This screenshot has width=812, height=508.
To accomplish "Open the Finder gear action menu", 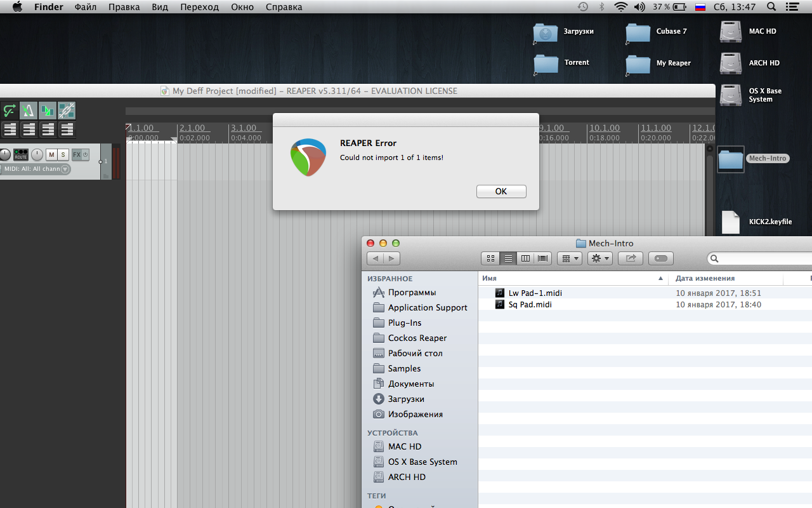I will pos(599,258).
